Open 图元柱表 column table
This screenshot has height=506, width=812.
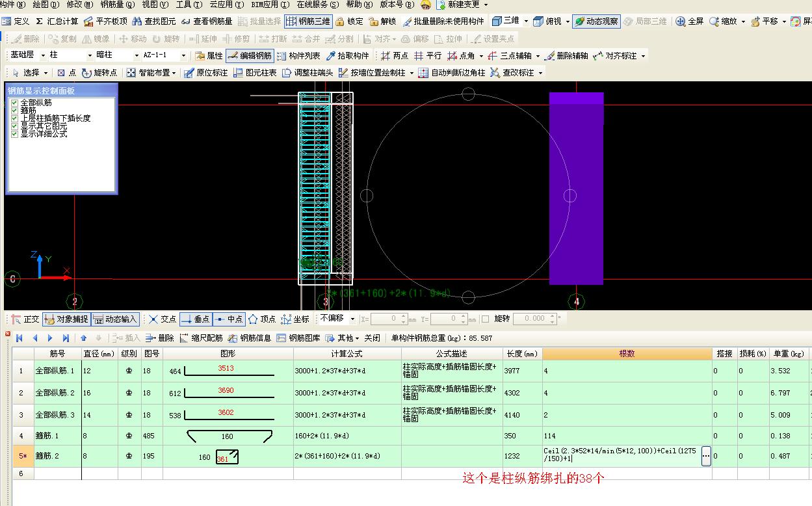254,73
